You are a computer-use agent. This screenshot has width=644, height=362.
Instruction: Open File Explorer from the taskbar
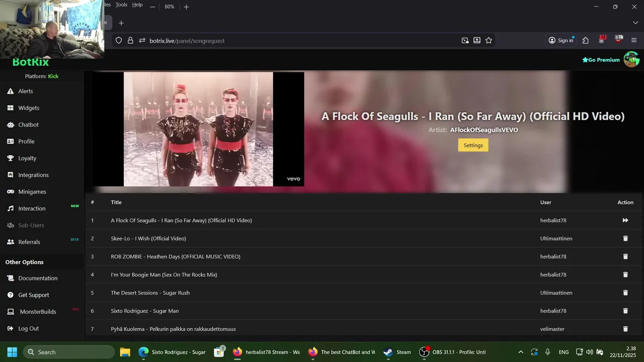pos(125,352)
